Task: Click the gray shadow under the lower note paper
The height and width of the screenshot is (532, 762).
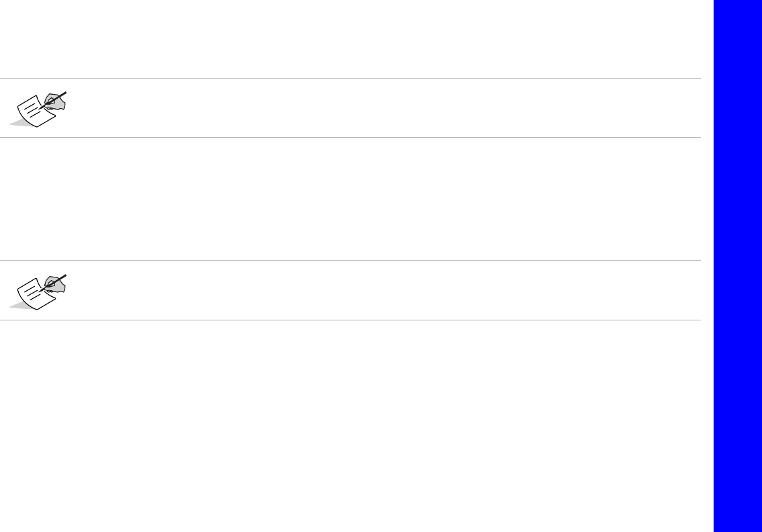Action: (x=16, y=306)
